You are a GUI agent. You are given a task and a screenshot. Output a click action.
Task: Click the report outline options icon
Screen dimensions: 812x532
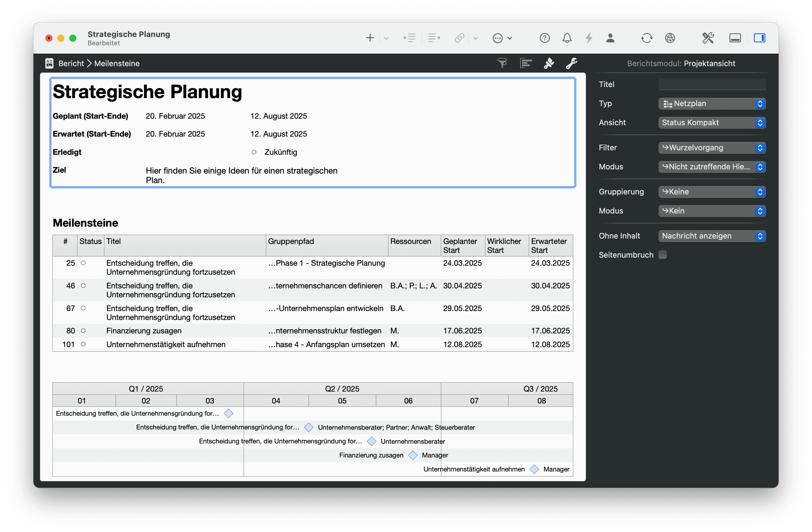(526, 63)
